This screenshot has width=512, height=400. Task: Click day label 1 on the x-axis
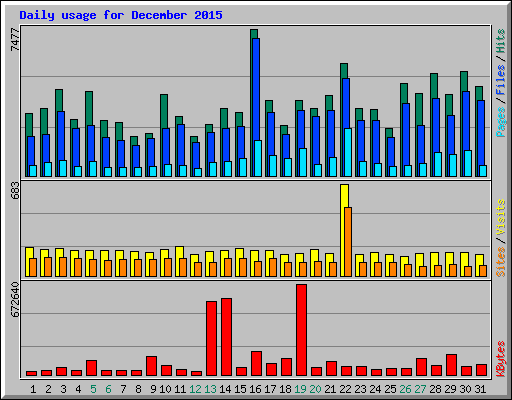pos(33,389)
